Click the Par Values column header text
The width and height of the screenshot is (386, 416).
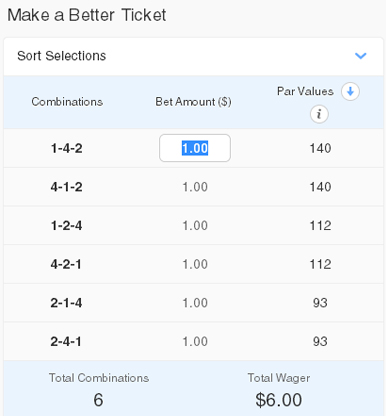click(305, 91)
